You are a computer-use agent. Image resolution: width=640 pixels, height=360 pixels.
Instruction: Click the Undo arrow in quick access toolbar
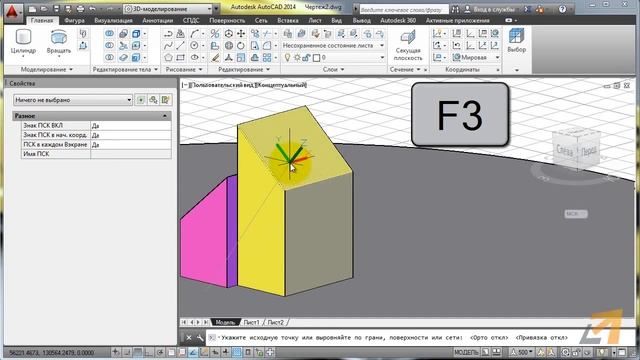(93, 9)
